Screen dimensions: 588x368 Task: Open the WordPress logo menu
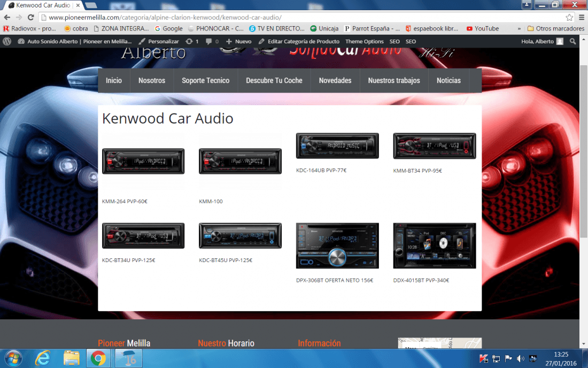pos(7,41)
